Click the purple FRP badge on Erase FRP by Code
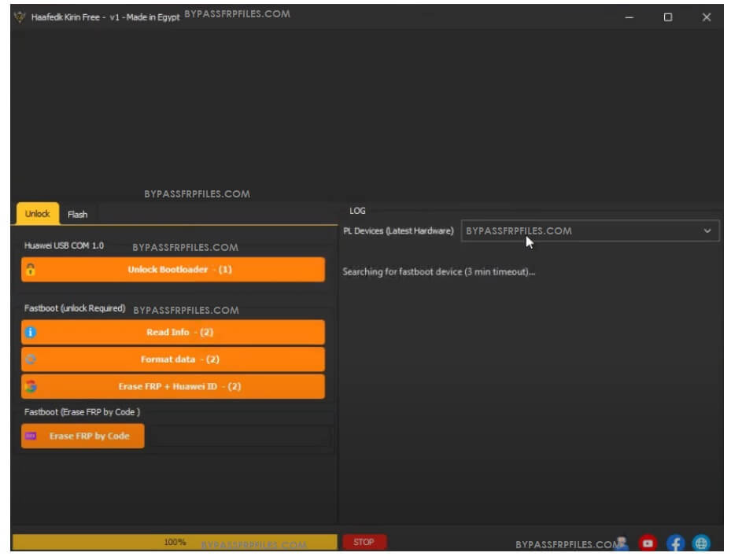Viewport: 731px width, 560px height. [x=30, y=435]
